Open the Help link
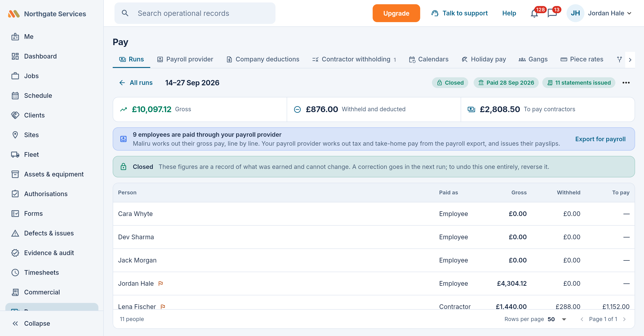The height and width of the screenshot is (336, 644). point(509,13)
